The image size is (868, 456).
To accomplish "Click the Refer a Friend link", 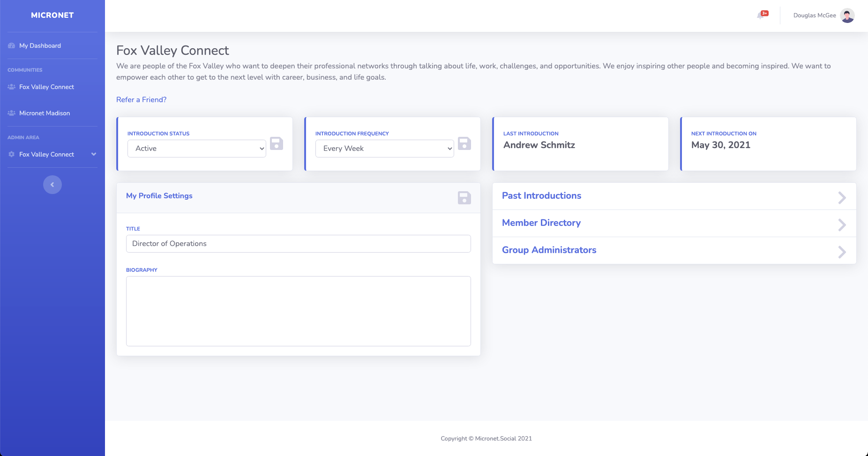I will [142, 99].
